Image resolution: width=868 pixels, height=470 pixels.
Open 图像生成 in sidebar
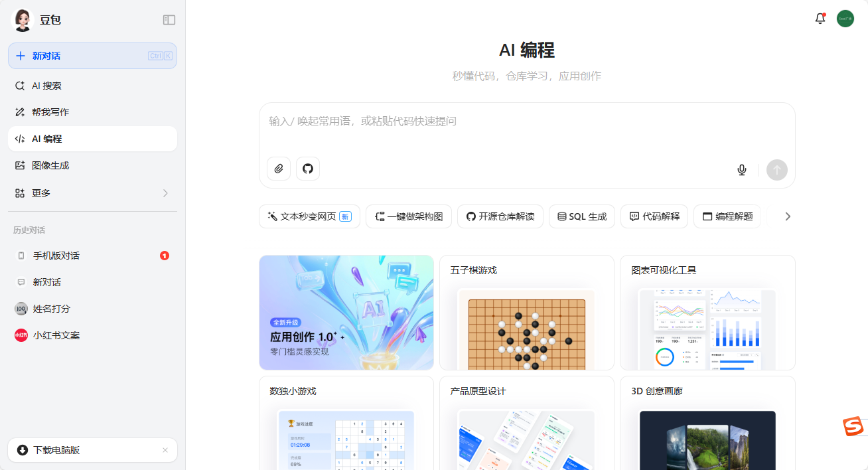[92, 165]
